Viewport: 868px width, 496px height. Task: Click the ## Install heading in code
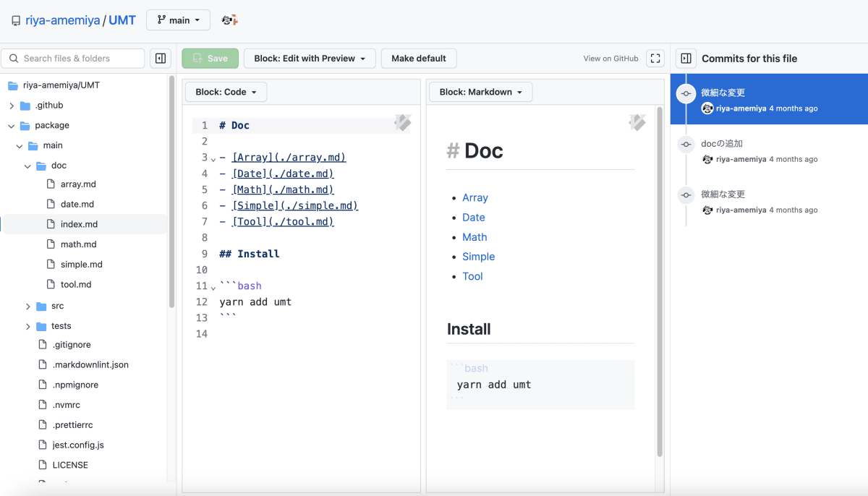[x=250, y=254]
